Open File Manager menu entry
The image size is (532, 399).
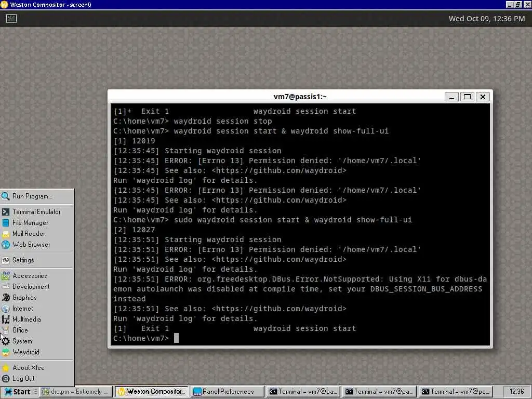tap(37, 222)
